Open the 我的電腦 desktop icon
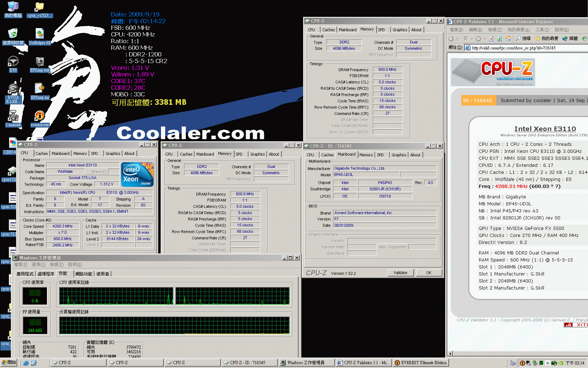This screenshot has height=368, width=588. (x=13, y=9)
